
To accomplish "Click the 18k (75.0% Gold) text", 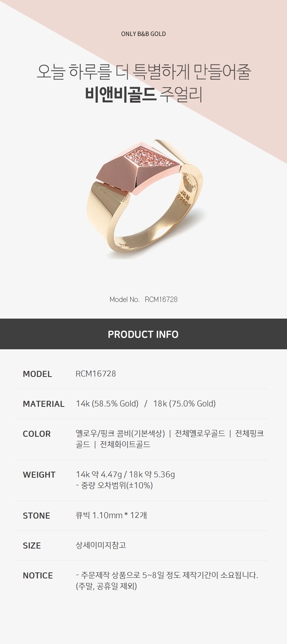I will click(x=184, y=404).
